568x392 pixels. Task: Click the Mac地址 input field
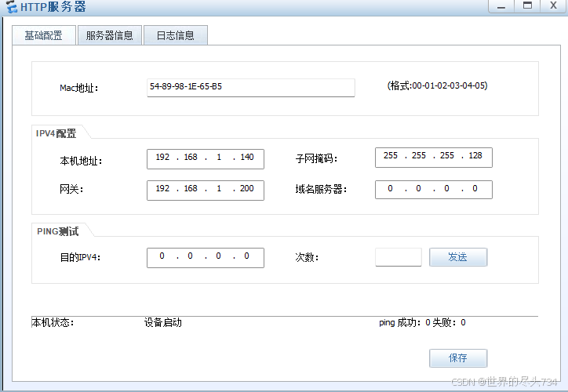coord(251,88)
